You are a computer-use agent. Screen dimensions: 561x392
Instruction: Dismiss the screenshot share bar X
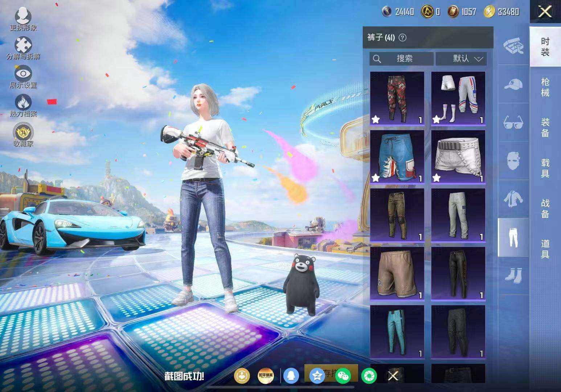pyautogui.click(x=393, y=376)
